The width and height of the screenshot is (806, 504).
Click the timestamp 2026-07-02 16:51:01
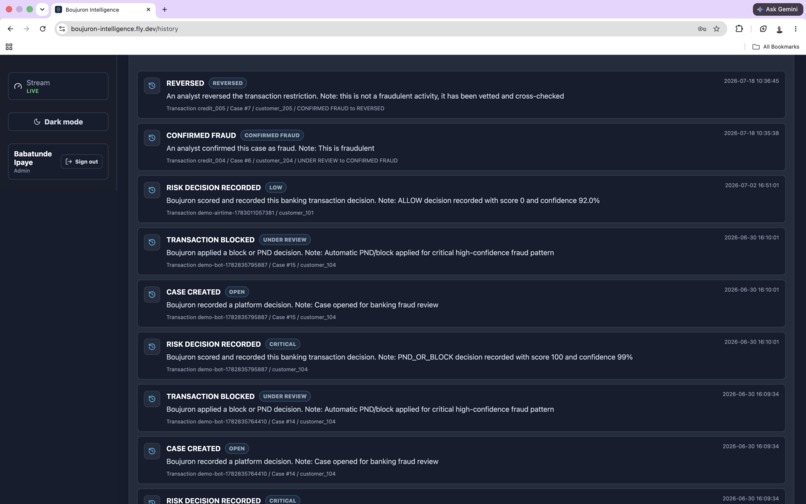point(752,186)
